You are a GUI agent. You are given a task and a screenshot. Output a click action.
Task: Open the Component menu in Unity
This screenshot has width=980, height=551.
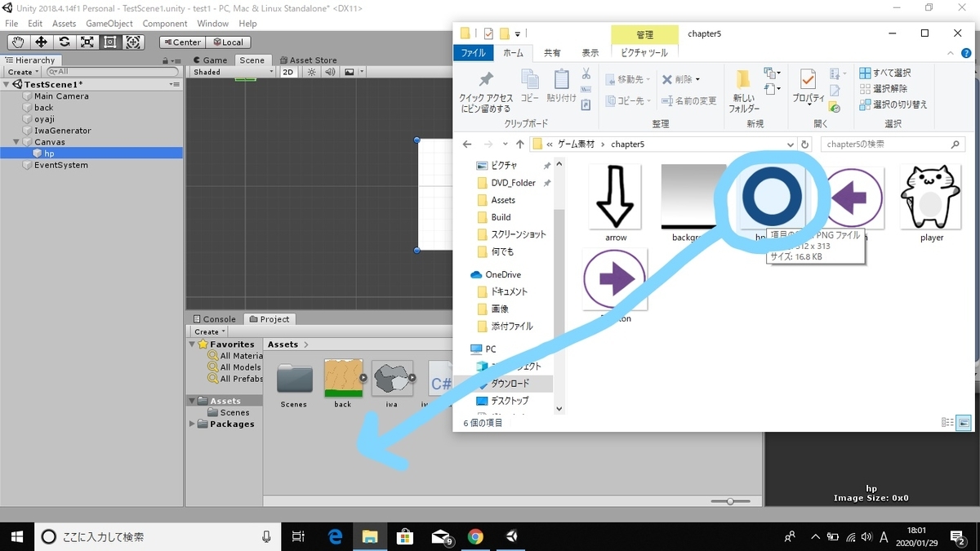165,24
